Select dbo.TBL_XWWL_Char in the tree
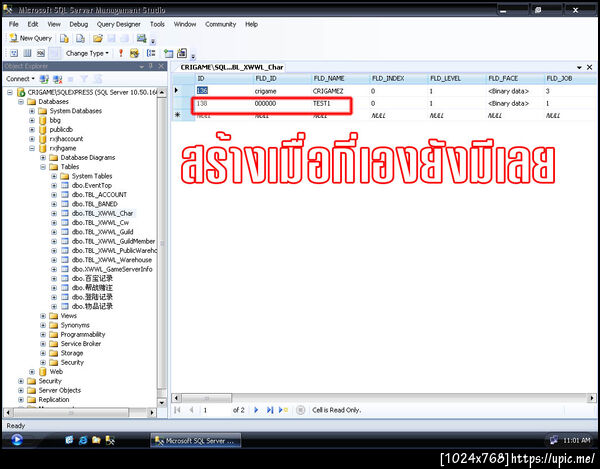The height and width of the screenshot is (469, 600). (x=102, y=213)
